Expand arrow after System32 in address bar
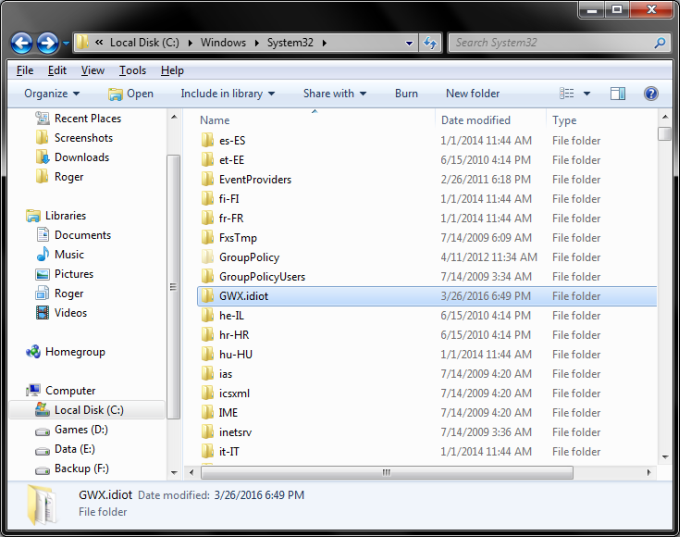The image size is (680, 537). (324, 43)
